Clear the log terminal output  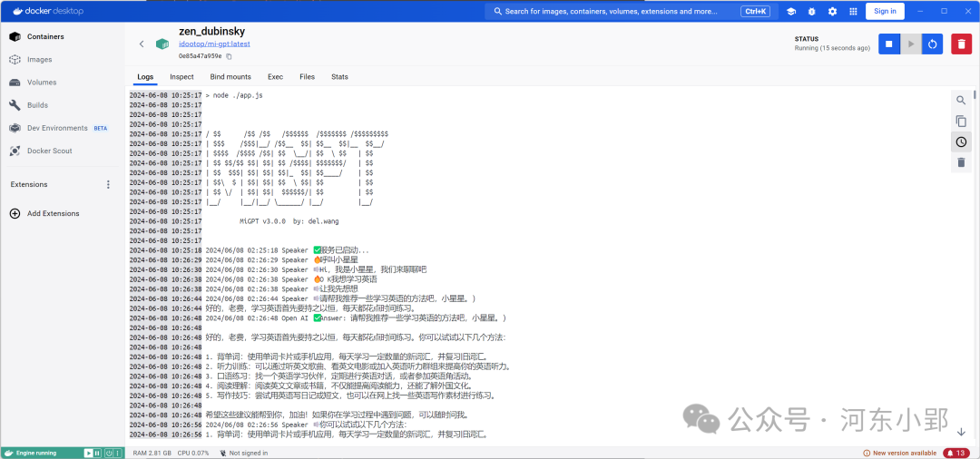[x=961, y=162]
